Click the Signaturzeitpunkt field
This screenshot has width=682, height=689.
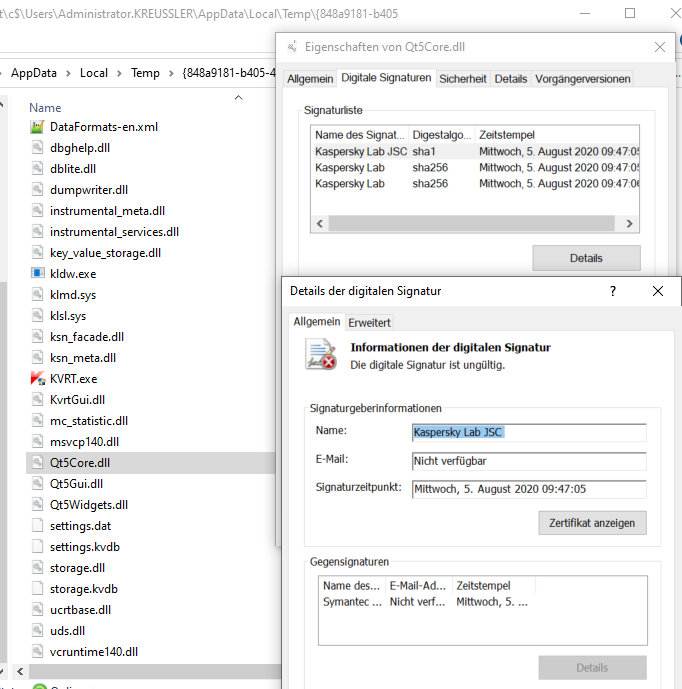pyautogui.click(x=529, y=489)
